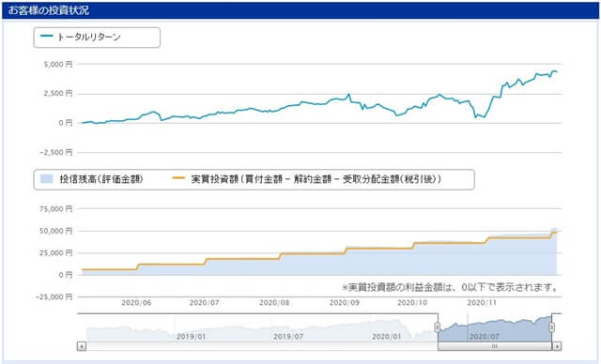Viewport: 601px width, 364px height.
Task: Toggle the 実質投資額 legend entry
Action: tap(307, 179)
